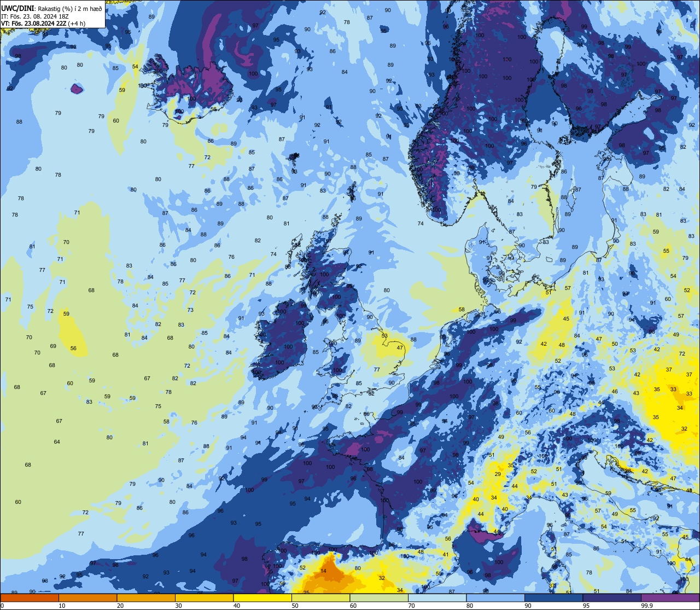The width and height of the screenshot is (700, 610).
Task: Click the legend tick label '50'
Action: coord(295,606)
